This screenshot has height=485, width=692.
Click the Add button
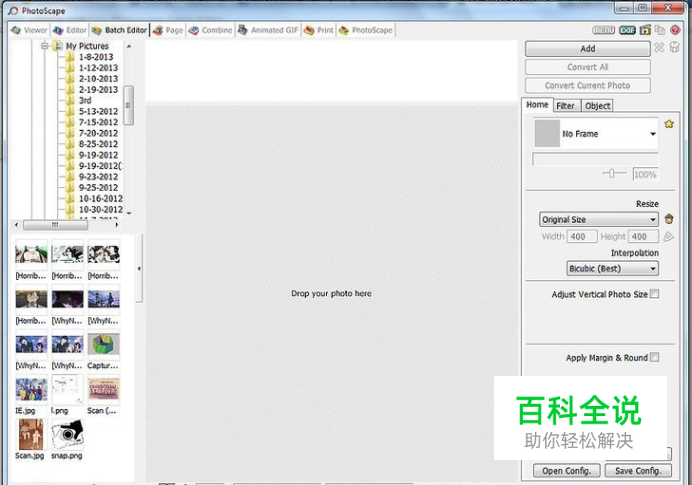pyautogui.click(x=587, y=49)
